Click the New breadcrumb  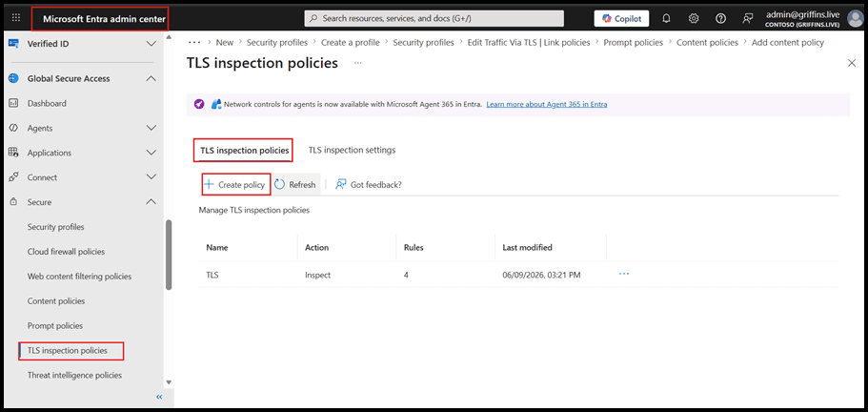(225, 42)
